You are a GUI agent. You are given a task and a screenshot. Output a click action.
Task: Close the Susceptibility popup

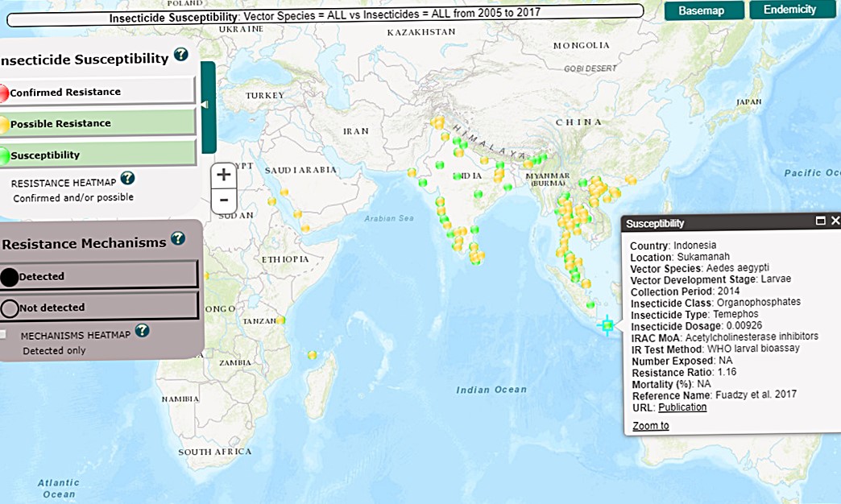point(835,221)
